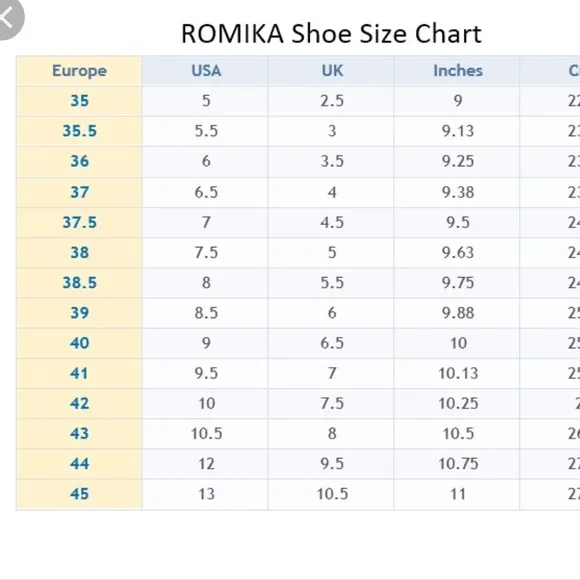Click the Europe column header

79,71
